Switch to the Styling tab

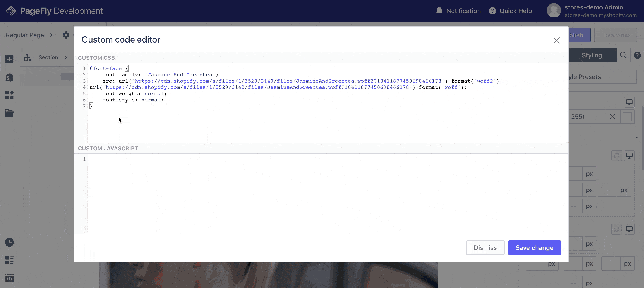592,55
